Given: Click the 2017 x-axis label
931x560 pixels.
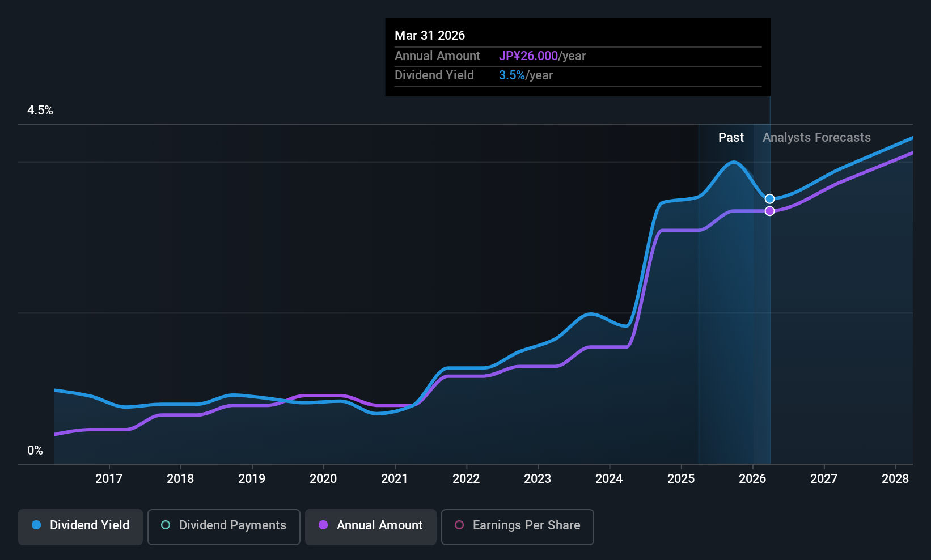Looking at the screenshot, I should tap(109, 479).
